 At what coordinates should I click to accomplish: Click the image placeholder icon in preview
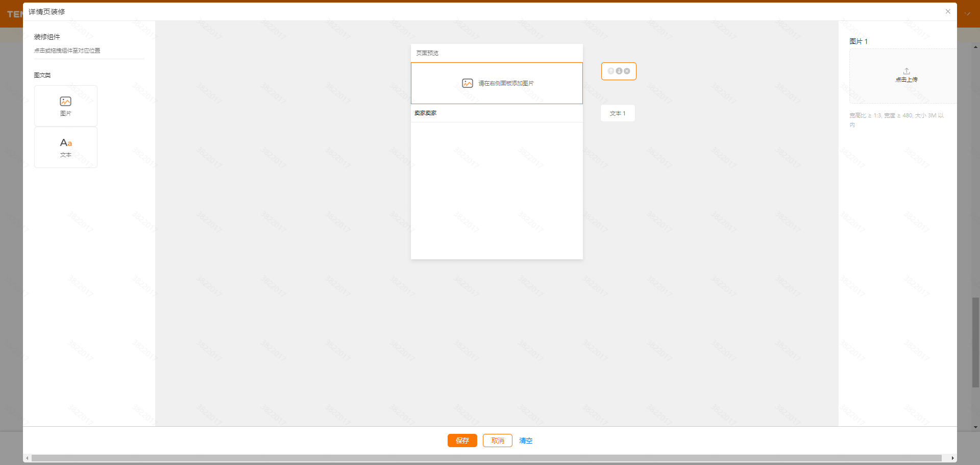[x=467, y=83]
